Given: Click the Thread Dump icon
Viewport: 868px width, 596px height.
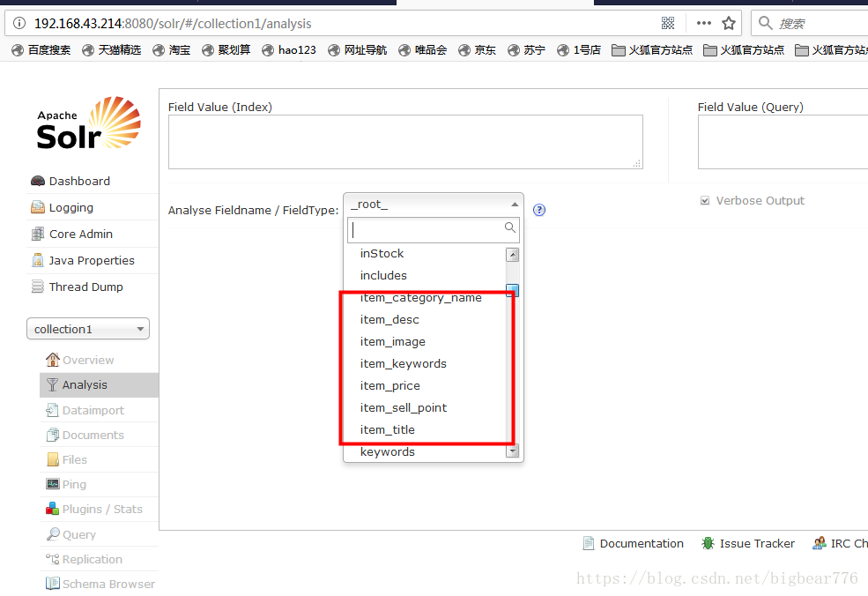Looking at the screenshot, I should point(38,287).
